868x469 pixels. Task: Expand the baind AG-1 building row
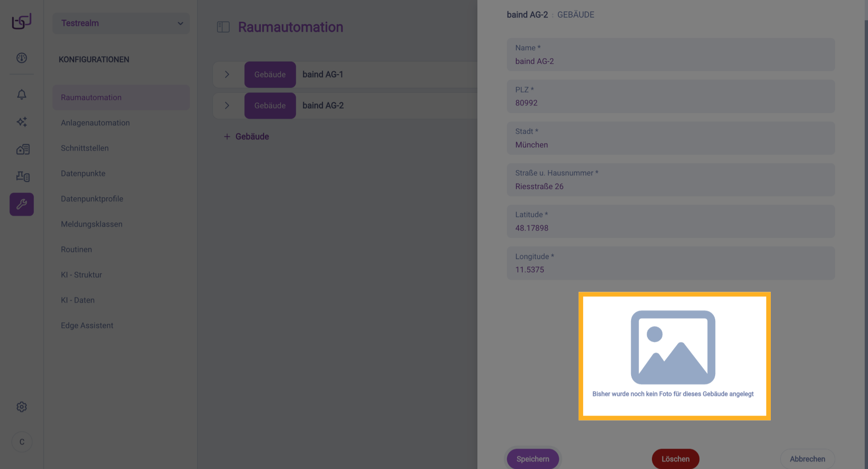(x=227, y=75)
